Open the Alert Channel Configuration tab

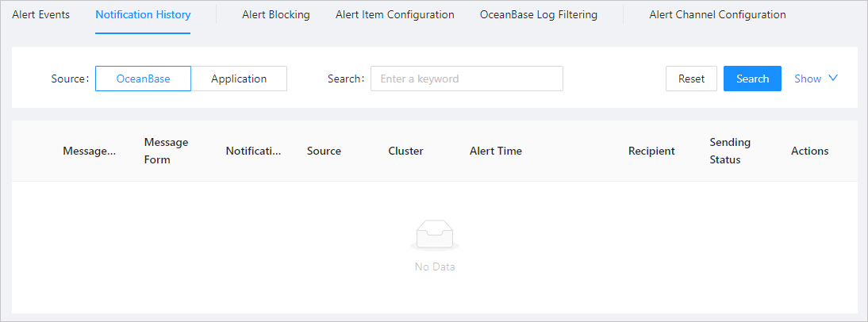717,14
